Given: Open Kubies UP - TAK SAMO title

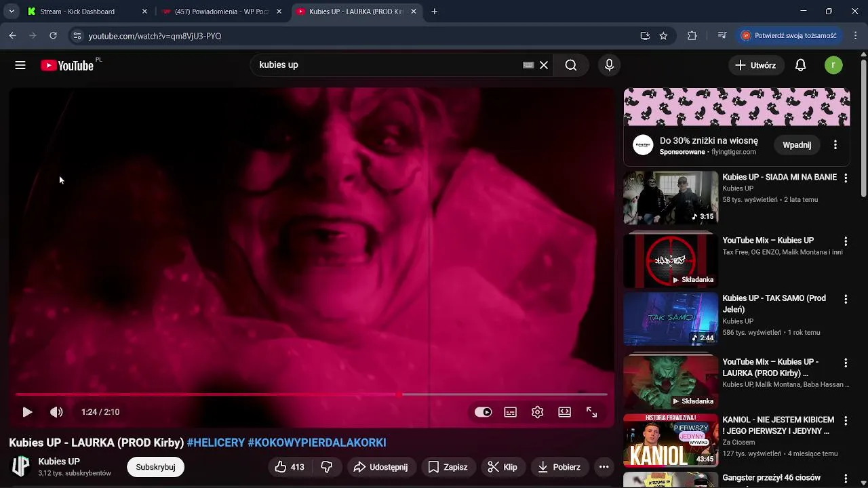Looking at the screenshot, I should click(774, 304).
